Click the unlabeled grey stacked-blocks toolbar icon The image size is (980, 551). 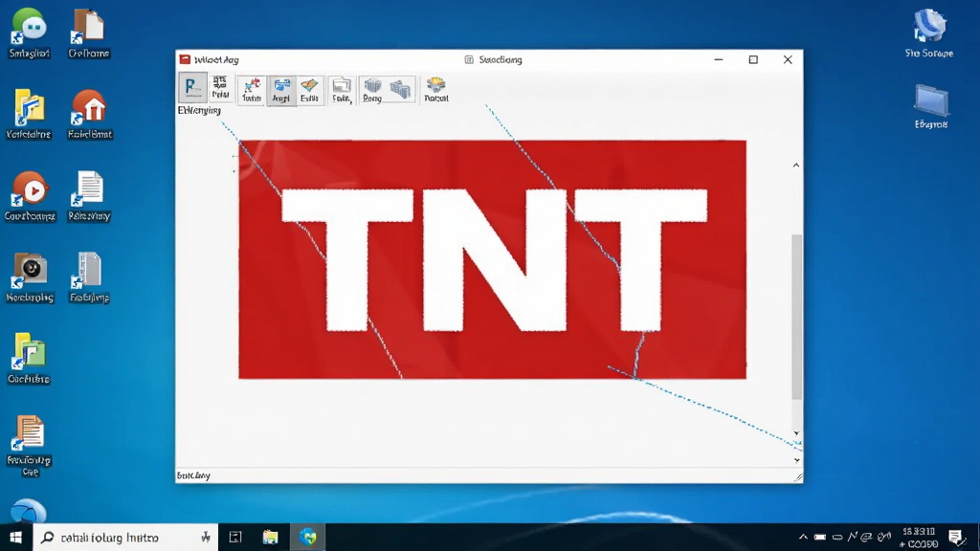click(x=401, y=89)
